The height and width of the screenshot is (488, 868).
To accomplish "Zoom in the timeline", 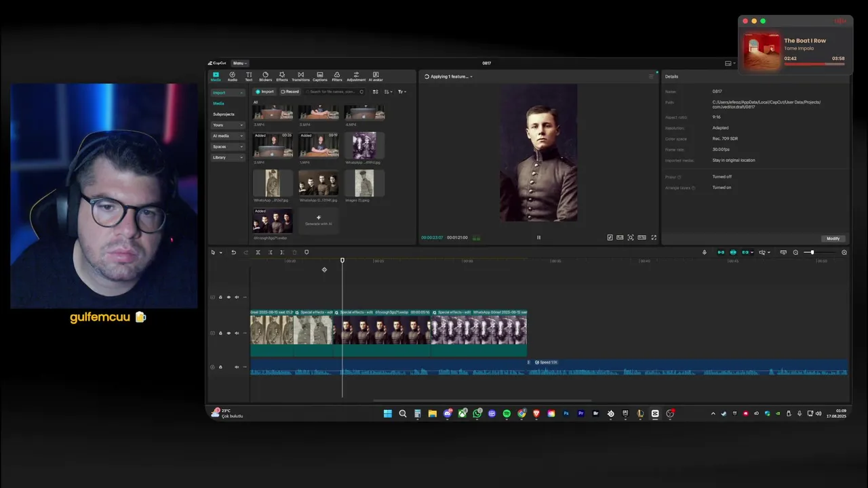I will (844, 252).
